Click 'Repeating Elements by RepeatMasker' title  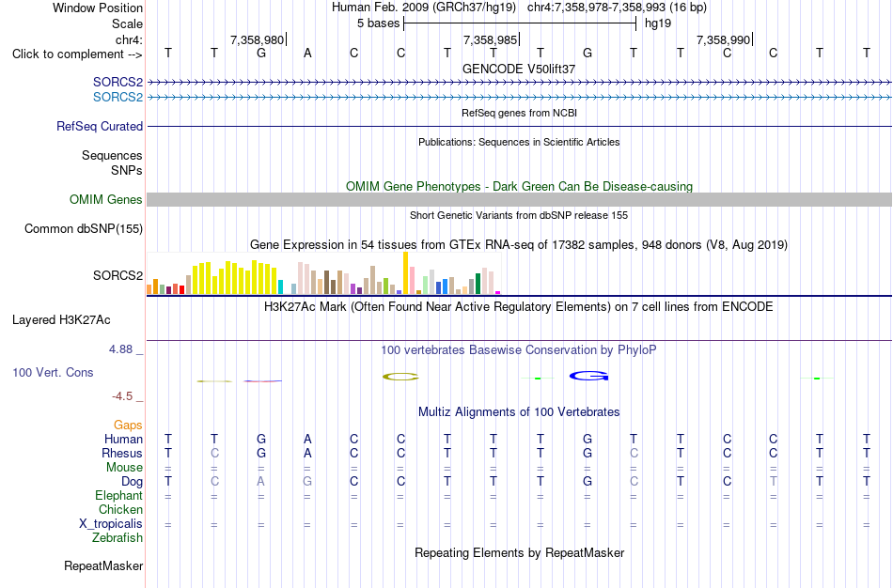click(520, 552)
